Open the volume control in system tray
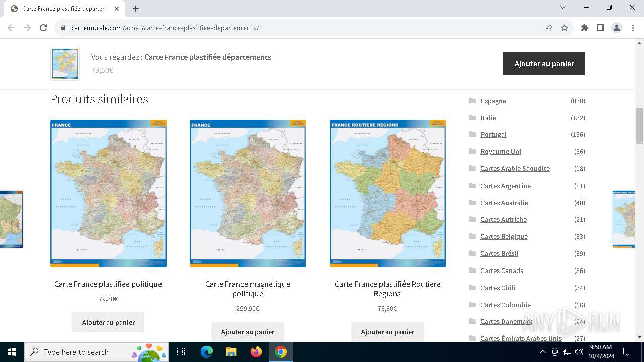Viewport: 644px width, 362px height. (579, 352)
